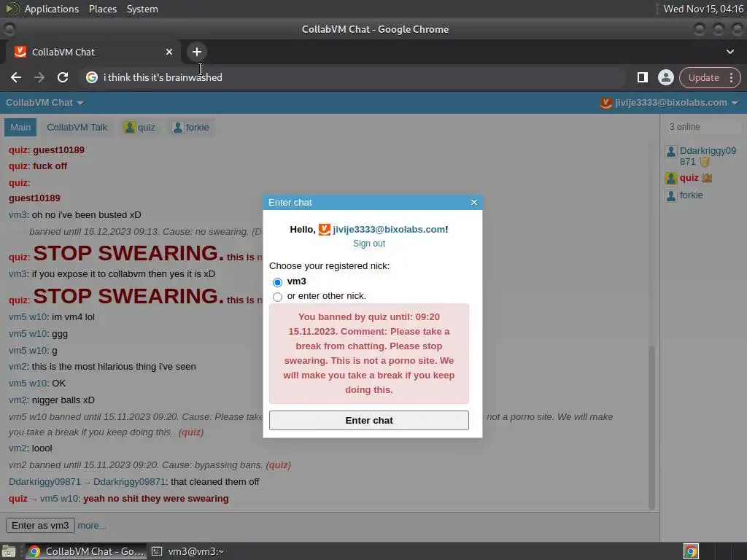Click the person icon on quiz tab
Image resolution: width=747 pixels, height=560 pixels.
[x=130, y=127]
